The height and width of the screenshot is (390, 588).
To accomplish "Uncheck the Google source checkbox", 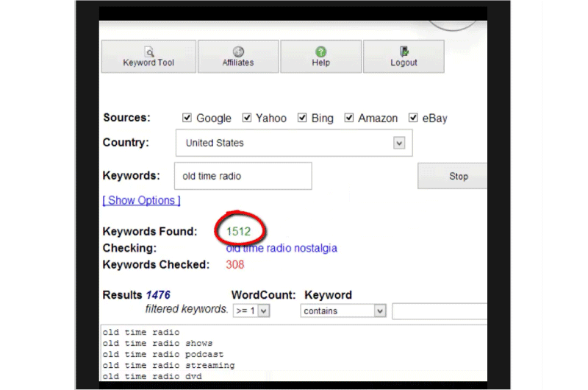I will (187, 118).
